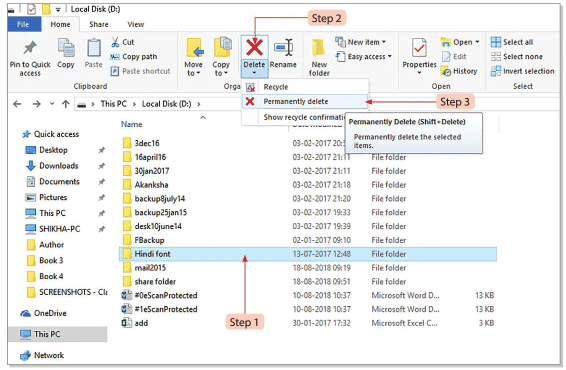Expand chevron after Local Disk (D:) breadcrumb
The width and height of the screenshot is (566, 370).
pos(199,104)
